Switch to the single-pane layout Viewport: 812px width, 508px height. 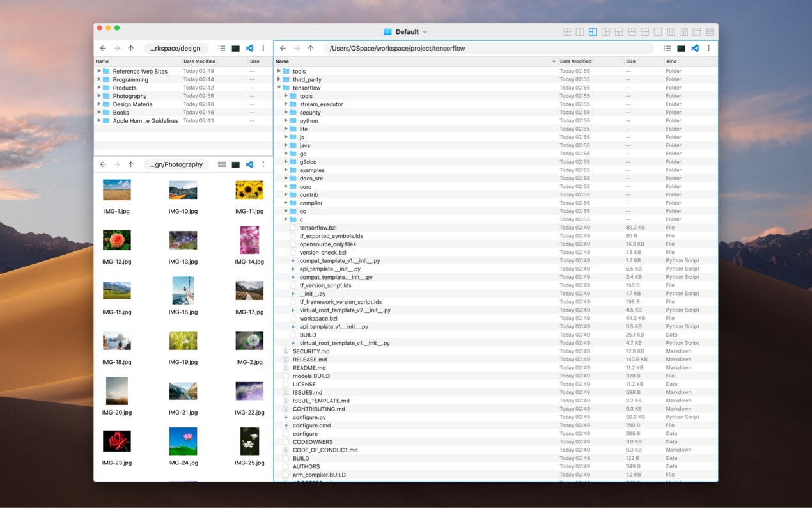pyautogui.click(x=657, y=32)
